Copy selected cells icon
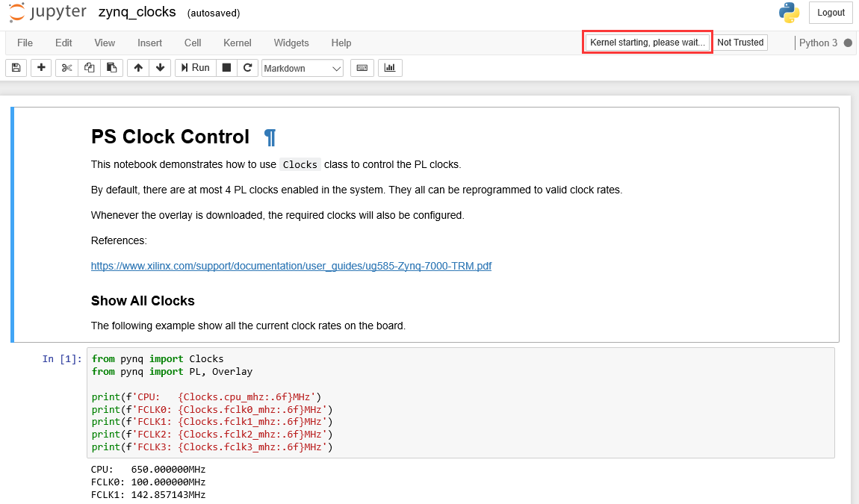 [x=90, y=68]
